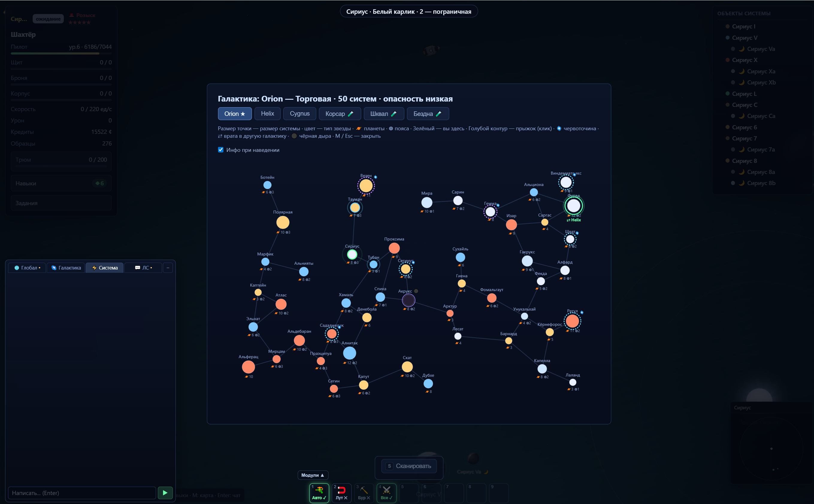The height and width of the screenshot is (504, 814).
Task: Switch chat to the Галактика tab
Action: (x=66, y=268)
